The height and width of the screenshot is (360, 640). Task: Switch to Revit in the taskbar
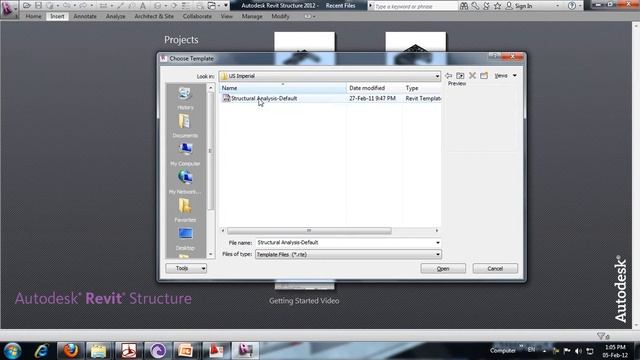pyautogui.click(x=245, y=351)
